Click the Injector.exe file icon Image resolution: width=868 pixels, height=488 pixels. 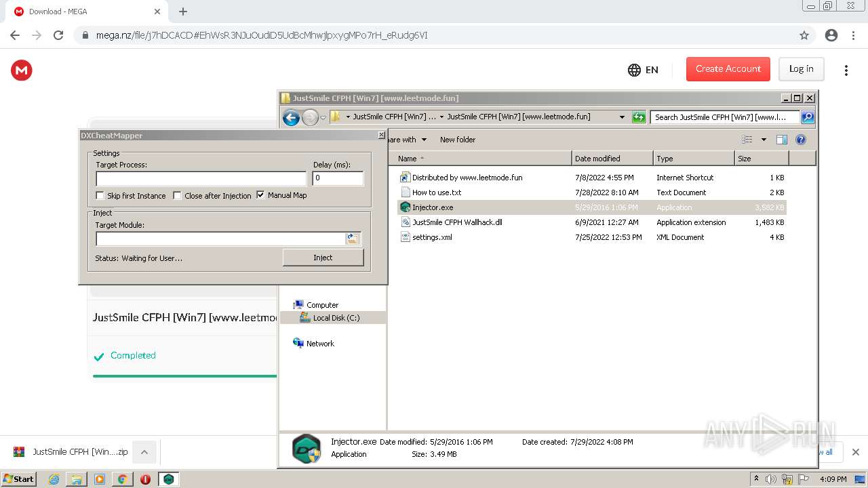[x=405, y=207]
